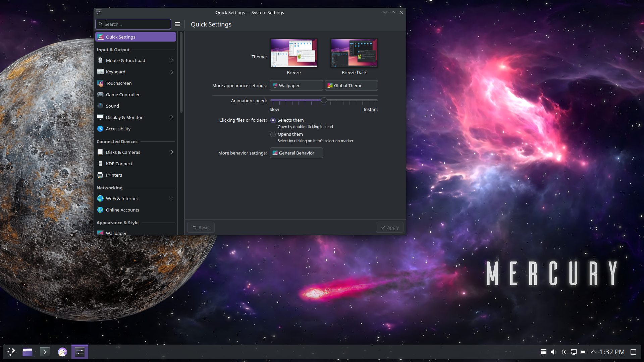The width and height of the screenshot is (644, 362).
Task: Open the Display & Monitor entry
Action: 136,117
